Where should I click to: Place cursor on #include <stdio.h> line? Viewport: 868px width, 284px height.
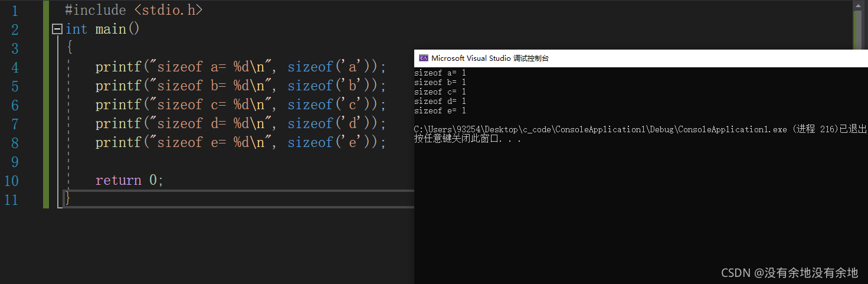click(133, 10)
